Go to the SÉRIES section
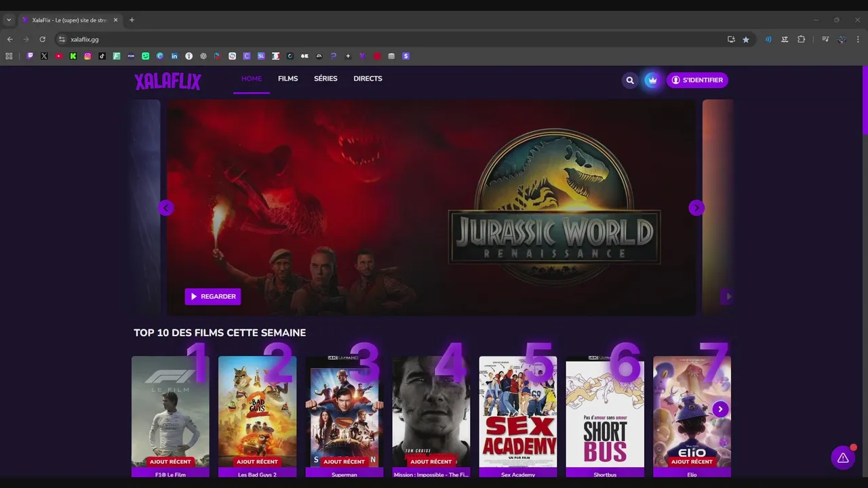The image size is (868, 488). [x=325, y=79]
